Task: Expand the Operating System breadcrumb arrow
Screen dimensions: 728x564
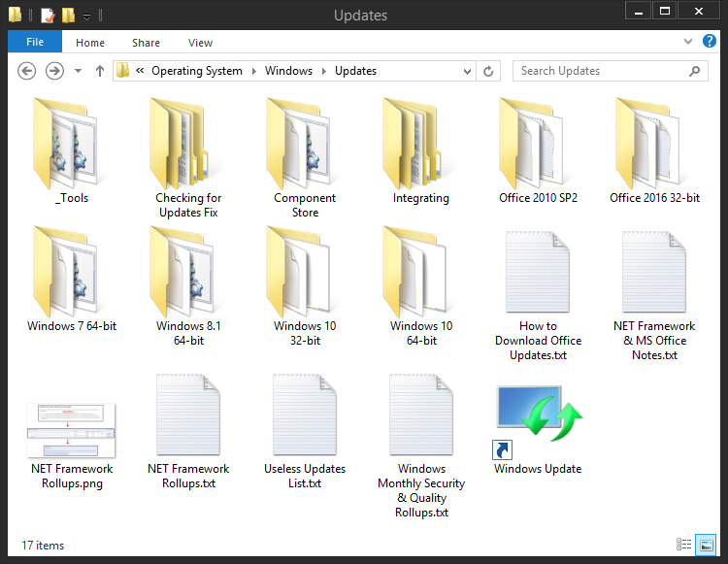Action: 254,71
